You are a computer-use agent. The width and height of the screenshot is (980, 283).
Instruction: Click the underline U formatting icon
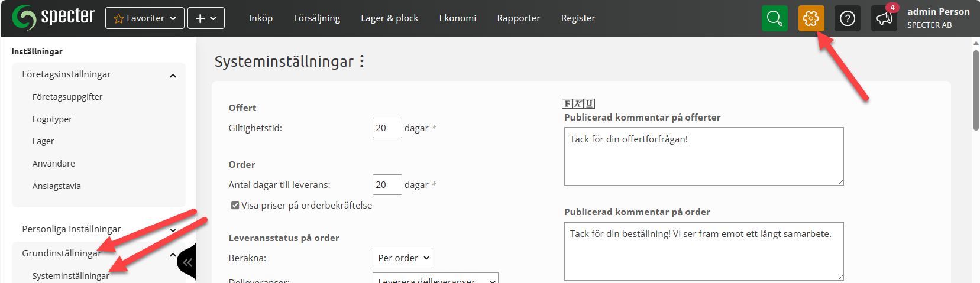coord(590,103)
